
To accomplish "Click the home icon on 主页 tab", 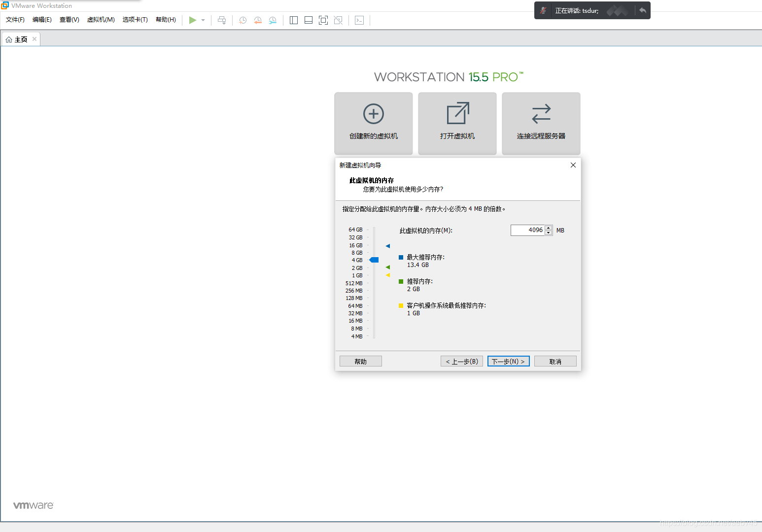I will (9, 39).
